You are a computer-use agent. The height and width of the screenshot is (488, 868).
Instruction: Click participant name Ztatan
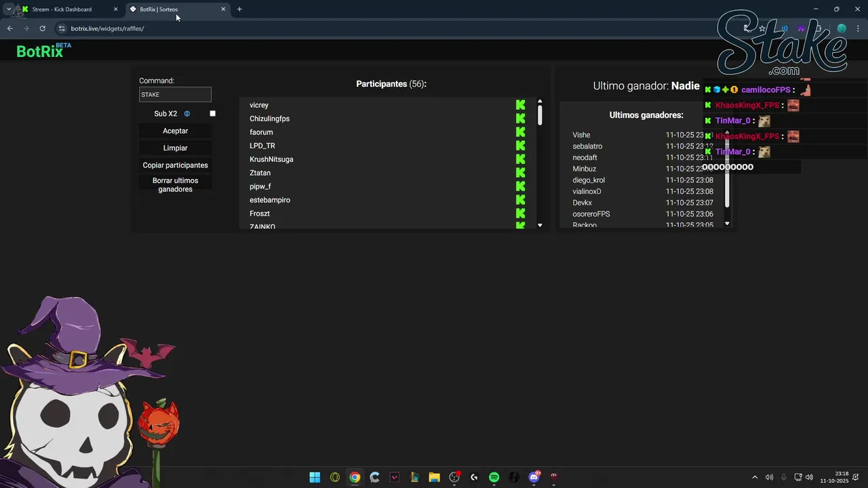[260, 173]
